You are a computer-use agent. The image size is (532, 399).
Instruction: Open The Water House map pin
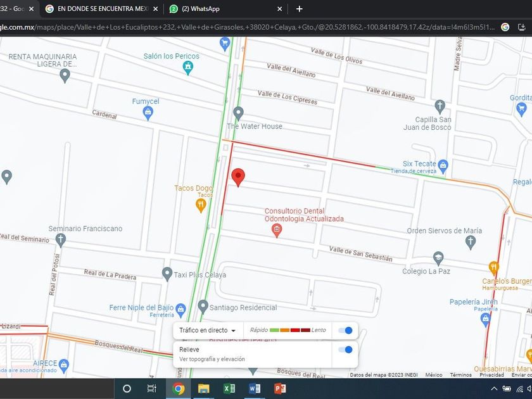[238, 113]
